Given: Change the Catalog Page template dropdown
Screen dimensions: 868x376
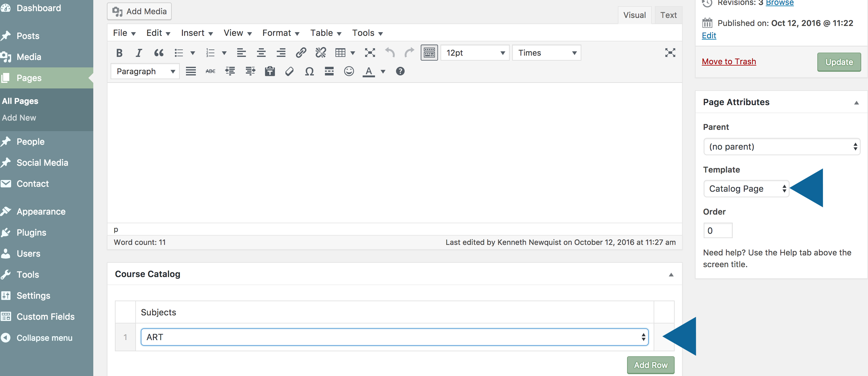Looking at the screenshot, I should tap(746, 189).
